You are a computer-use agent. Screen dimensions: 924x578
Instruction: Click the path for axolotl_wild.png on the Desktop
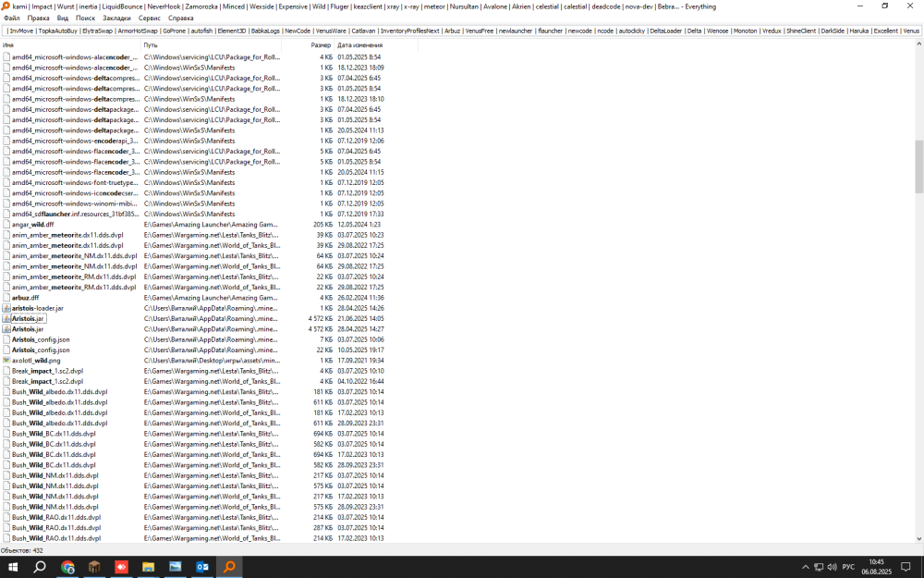(x=213, y=361)
